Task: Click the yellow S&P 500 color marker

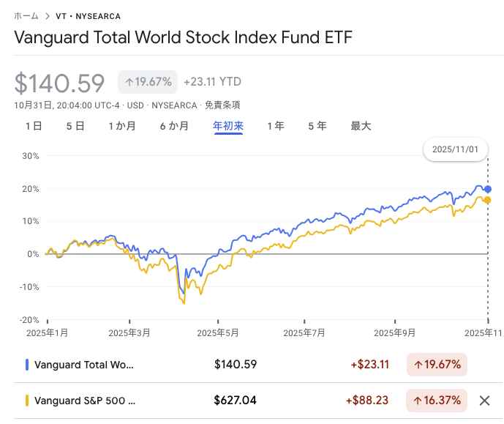Action: pyautogui.click(x=27, y=401)
